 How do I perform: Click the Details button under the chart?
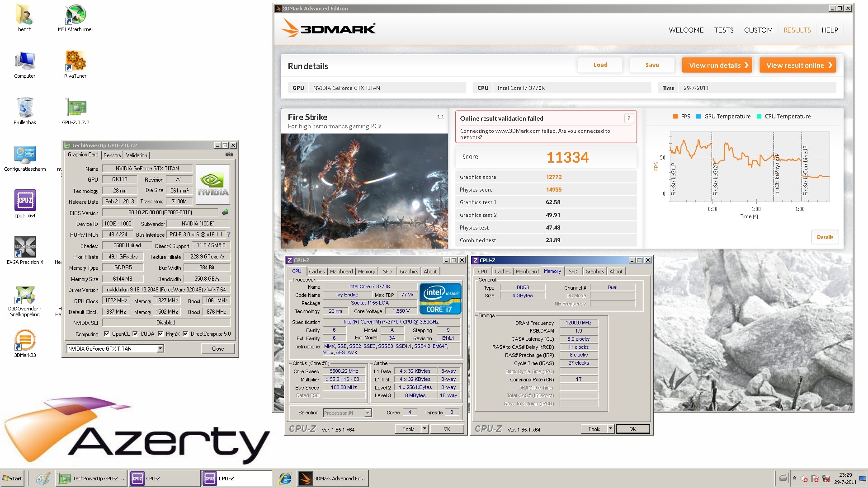click(825, 237)
